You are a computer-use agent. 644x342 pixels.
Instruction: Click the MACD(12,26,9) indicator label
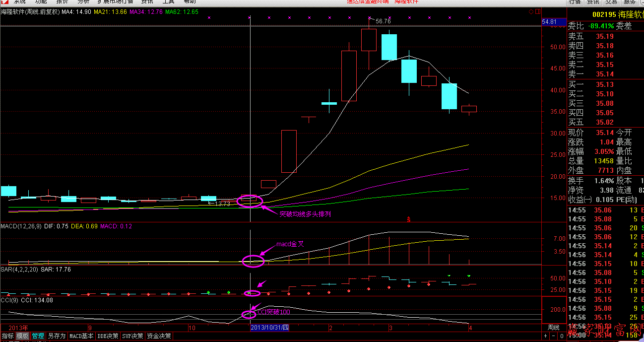coord(20,226)
